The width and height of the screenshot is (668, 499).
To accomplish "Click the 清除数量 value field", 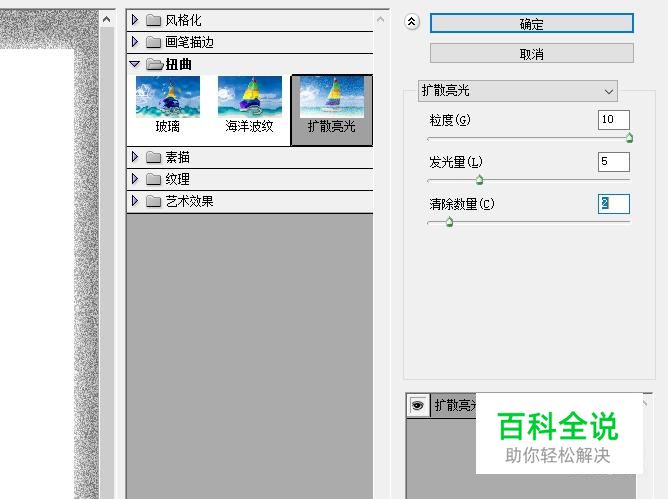I will [613, 204].
